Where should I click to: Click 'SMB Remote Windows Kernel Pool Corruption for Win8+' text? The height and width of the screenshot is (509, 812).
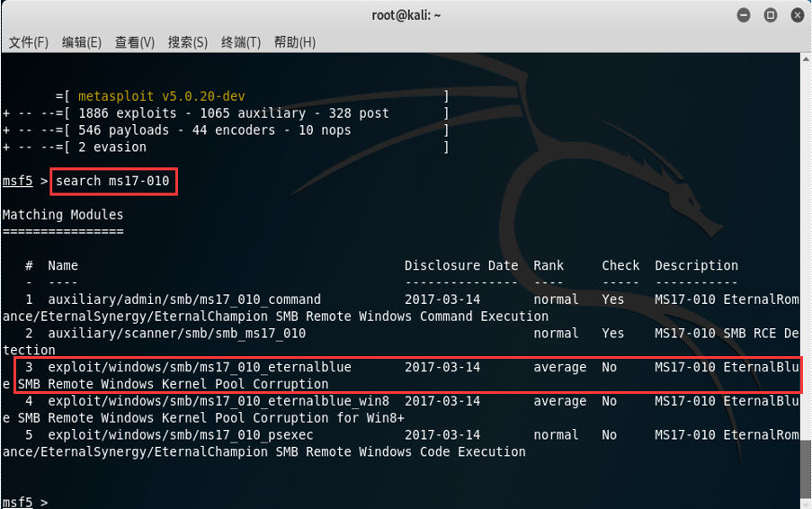210,418
